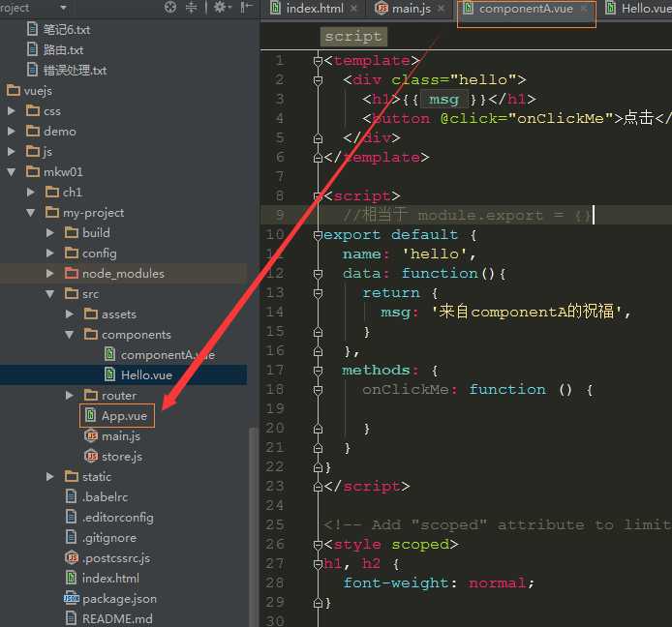Click the msg variable on line 3

443,100
